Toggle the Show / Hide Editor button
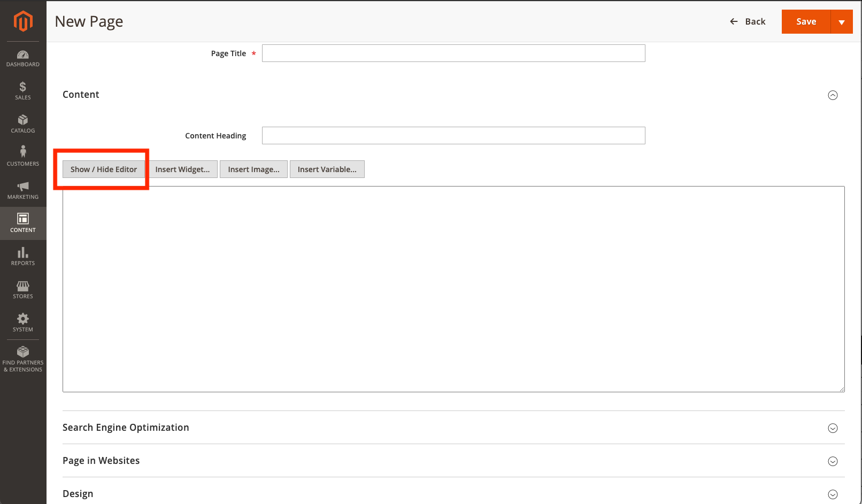Screen dimensions: 862x504 pyautogui.click(x=104, y=169)
